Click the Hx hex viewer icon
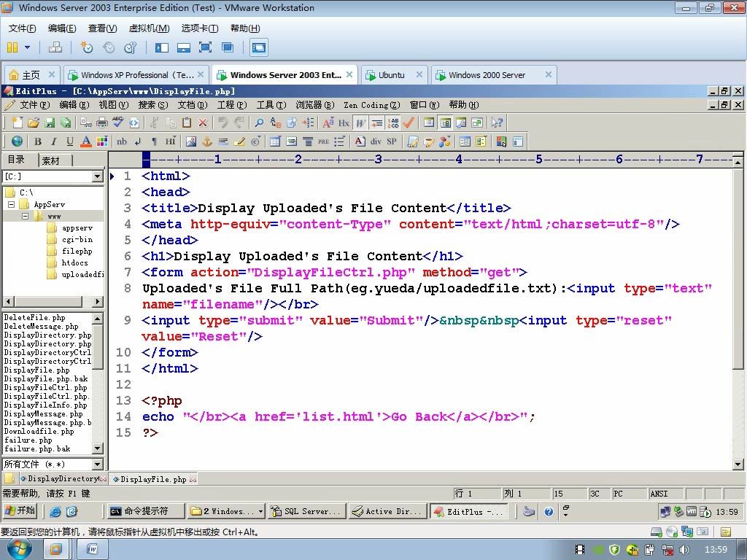Image resolution: width=747 pixels, height=560 pixels. click(x=344, y=122)
